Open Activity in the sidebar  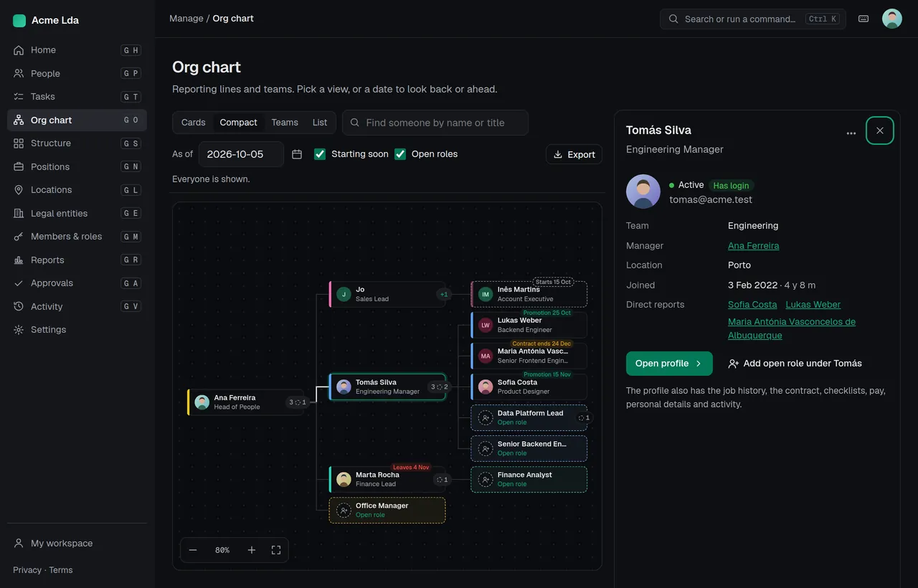77,306
